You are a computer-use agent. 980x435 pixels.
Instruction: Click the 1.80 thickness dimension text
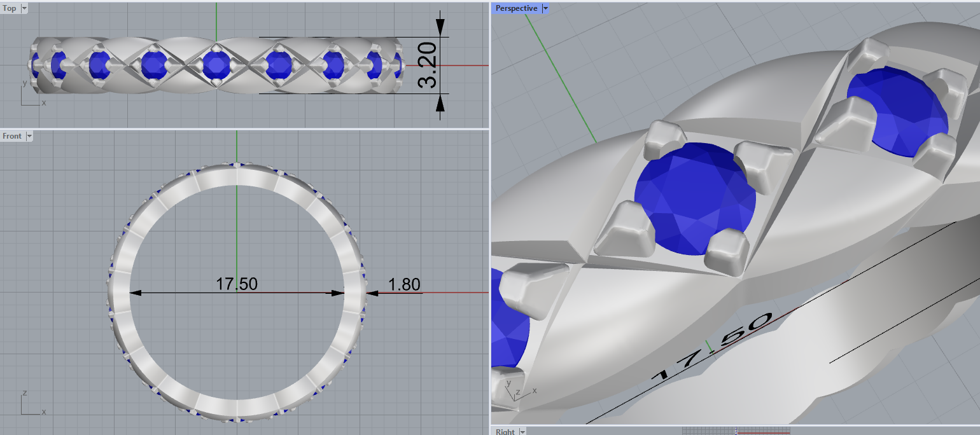pos(404,284)
